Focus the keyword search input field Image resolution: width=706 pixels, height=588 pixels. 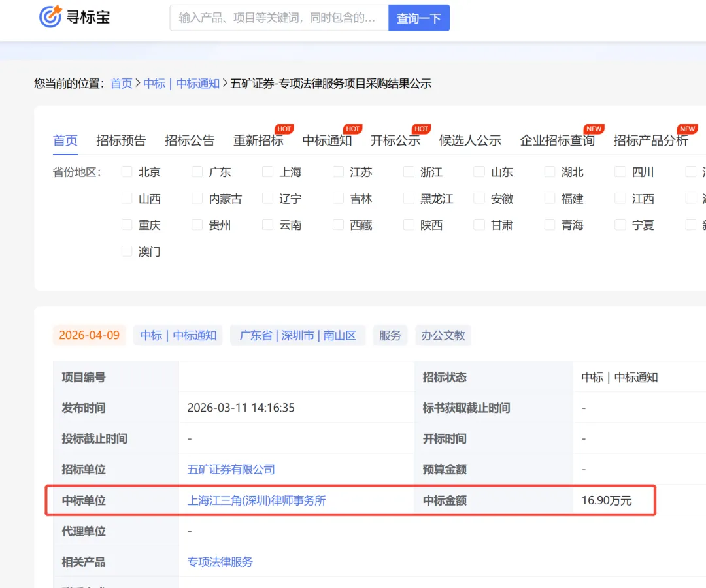coord(278,18)
